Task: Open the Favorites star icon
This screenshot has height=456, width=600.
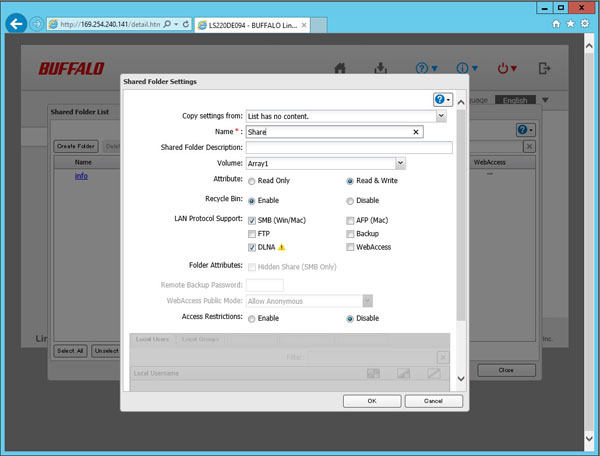Action: pyautogui.click(x=570, y=24)
